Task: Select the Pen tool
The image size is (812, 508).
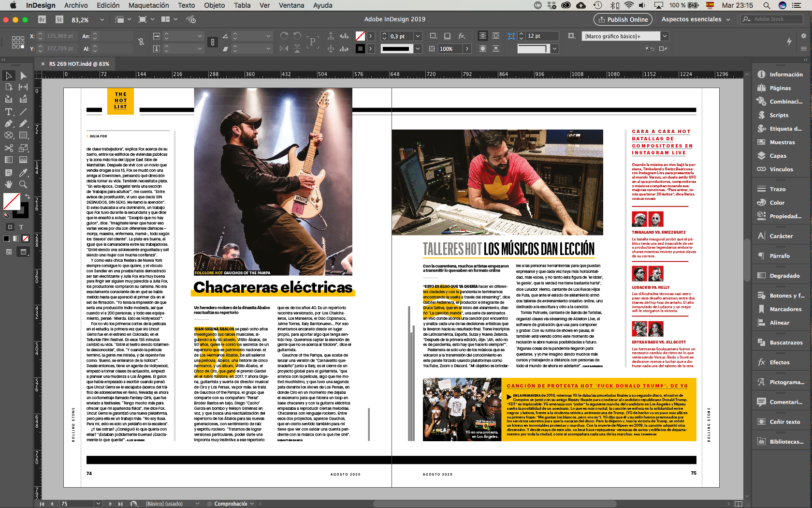Action: tap(9, 123)
